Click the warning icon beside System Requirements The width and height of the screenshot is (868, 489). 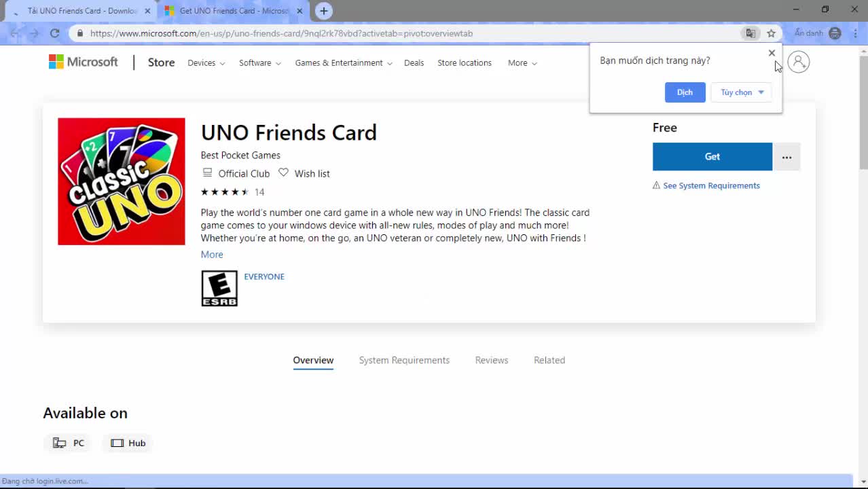click(656, 185)
